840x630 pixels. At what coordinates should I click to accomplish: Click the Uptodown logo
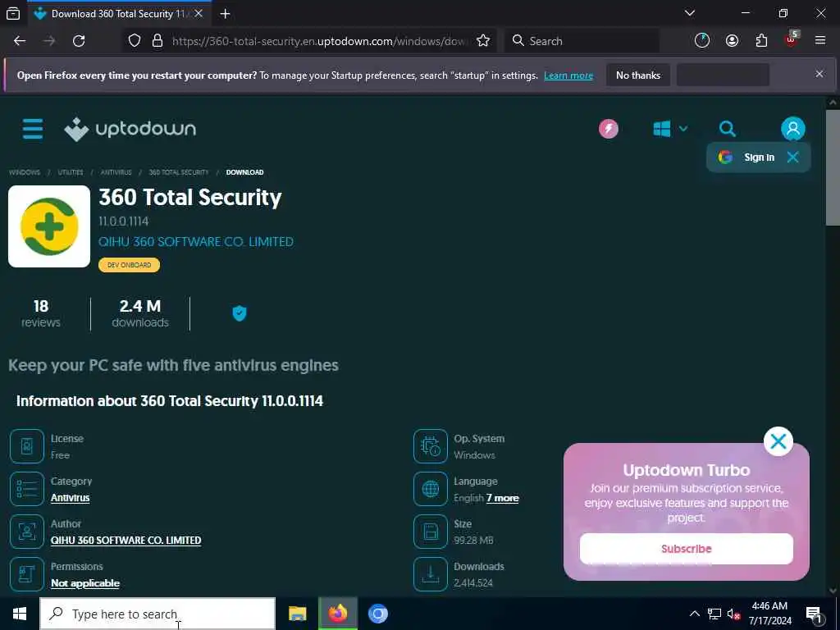point(130,129)
